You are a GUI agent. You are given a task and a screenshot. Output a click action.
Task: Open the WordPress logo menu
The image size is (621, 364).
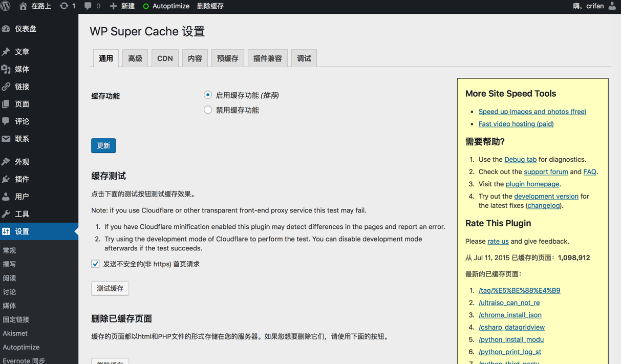coord(6,6)
